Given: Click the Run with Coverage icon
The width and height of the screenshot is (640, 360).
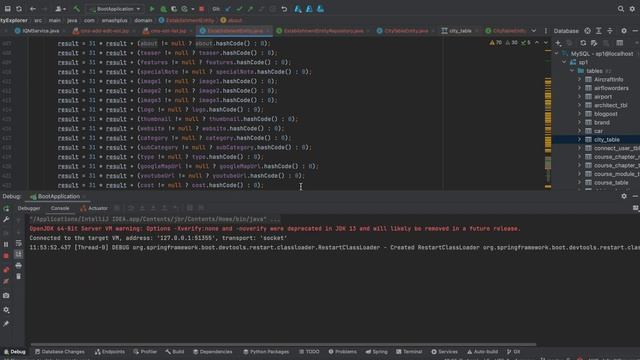Looking at the screenshot, I should (x=174, y=9).
